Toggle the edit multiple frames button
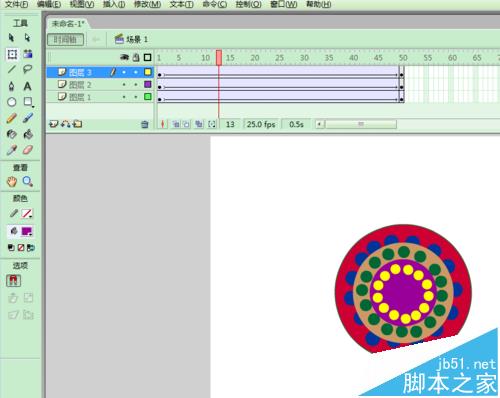500x398 pixels. 199,124
